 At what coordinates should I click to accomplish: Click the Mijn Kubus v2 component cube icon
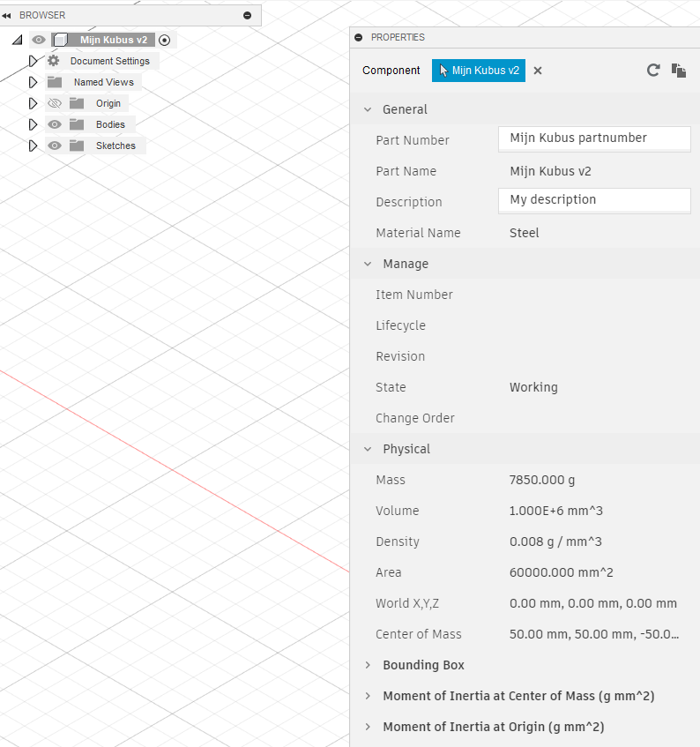pyautogui.click(x=61, y=40)
